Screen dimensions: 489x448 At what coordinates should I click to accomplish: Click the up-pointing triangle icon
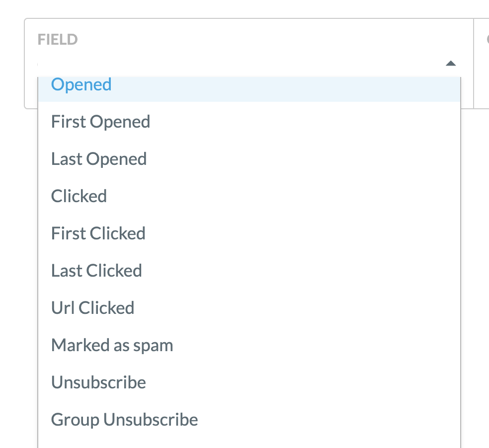click(451, 63)
